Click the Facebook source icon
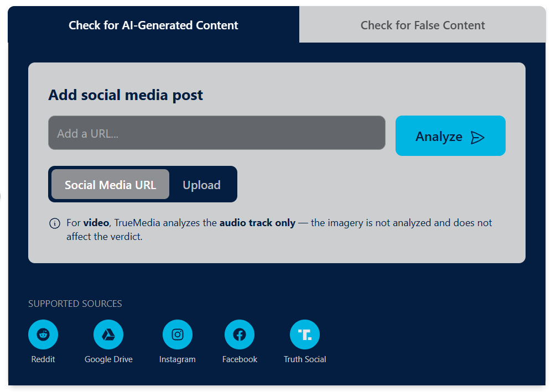Screen dimensions: 551x392 (240, 334)
